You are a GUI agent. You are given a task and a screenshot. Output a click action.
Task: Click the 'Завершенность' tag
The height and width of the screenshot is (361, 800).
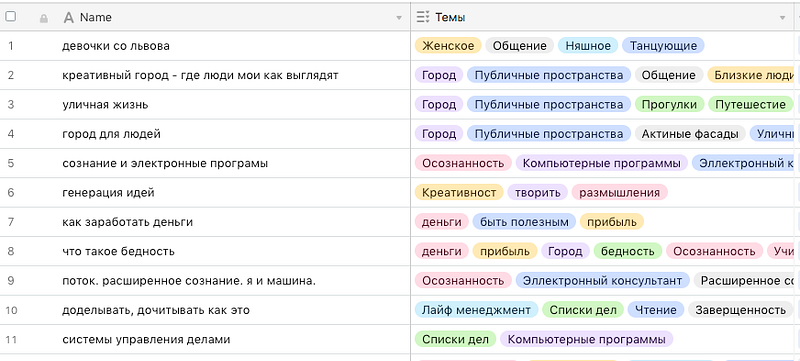click(x=740, y=310)
